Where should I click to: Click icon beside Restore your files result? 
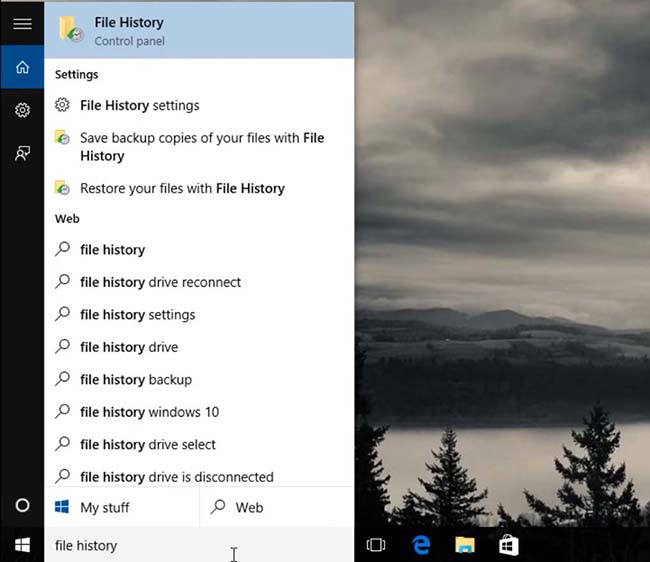point(62,187)
